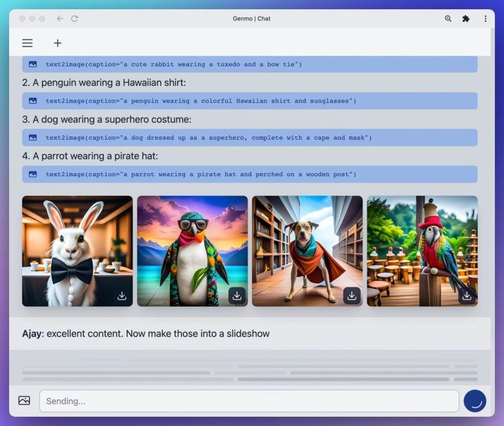Image resolution: width=504 pixels, height=426 pixels.
Task: Start a new chat with plus icon
Action: click(58, 43)
